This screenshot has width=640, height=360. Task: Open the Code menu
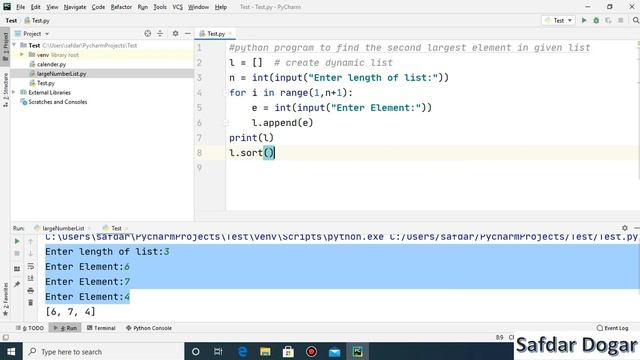(x=98, y=7)
